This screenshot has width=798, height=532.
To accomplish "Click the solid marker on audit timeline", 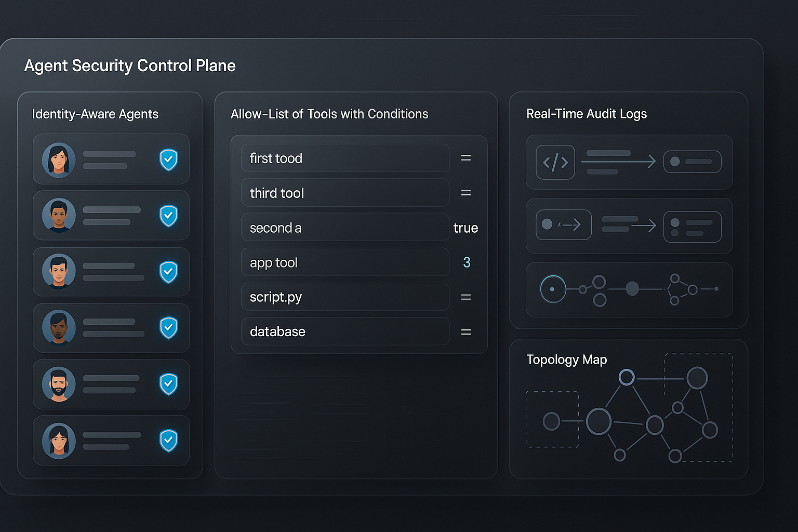I will [x=632, y=289].
